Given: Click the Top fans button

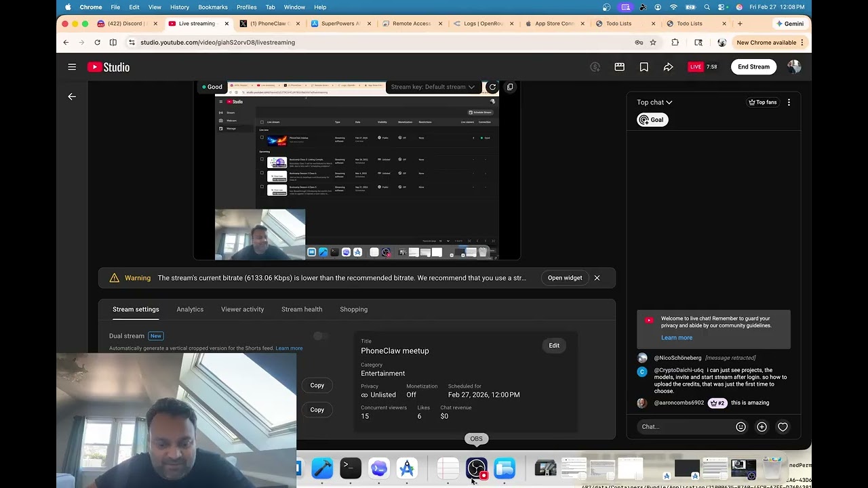Looking at the screenshot, I should pyautogui.click(x=762, y=102).
